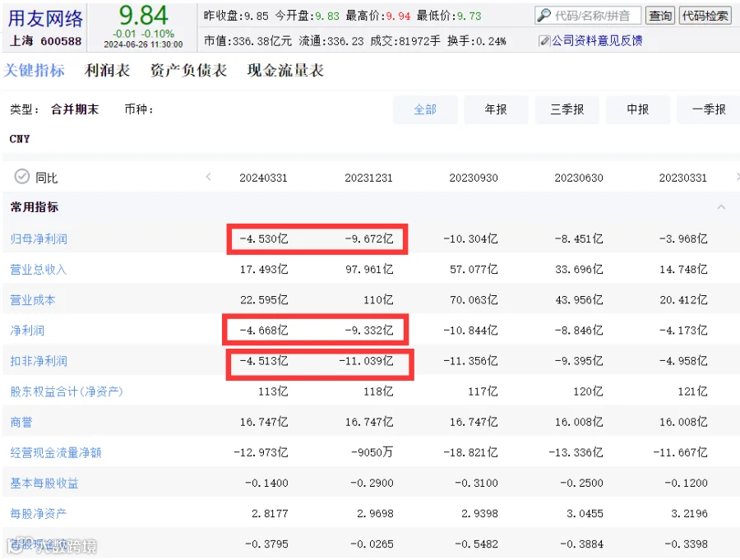Click the 代码检索 button
Screen dimensions: 740x560
click(705, 16)
